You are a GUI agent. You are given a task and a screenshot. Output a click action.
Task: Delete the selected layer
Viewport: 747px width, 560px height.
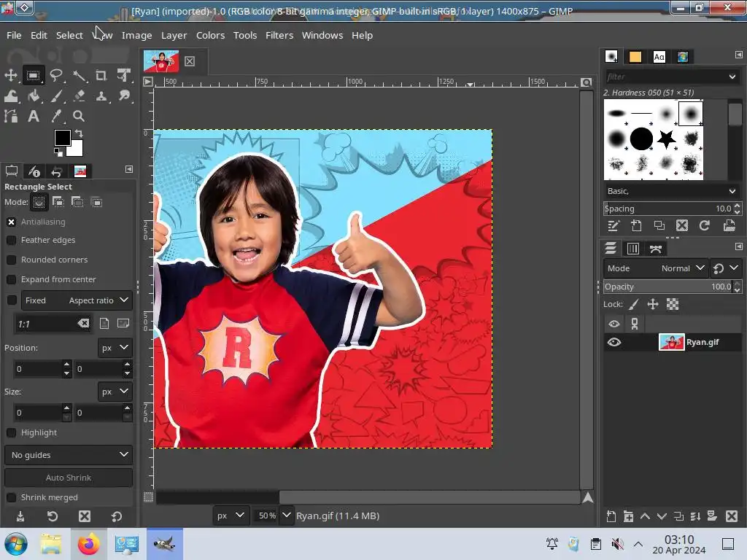pos(732,516)
